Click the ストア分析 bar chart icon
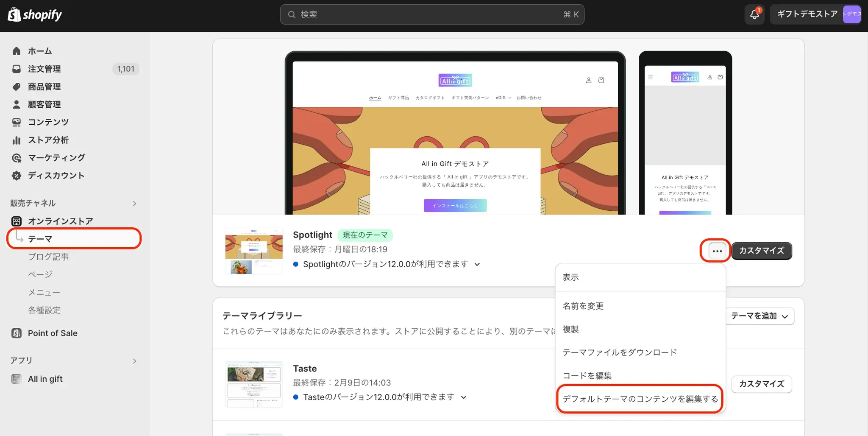This screenshot has width=868, height=436. tap(17, 140)
